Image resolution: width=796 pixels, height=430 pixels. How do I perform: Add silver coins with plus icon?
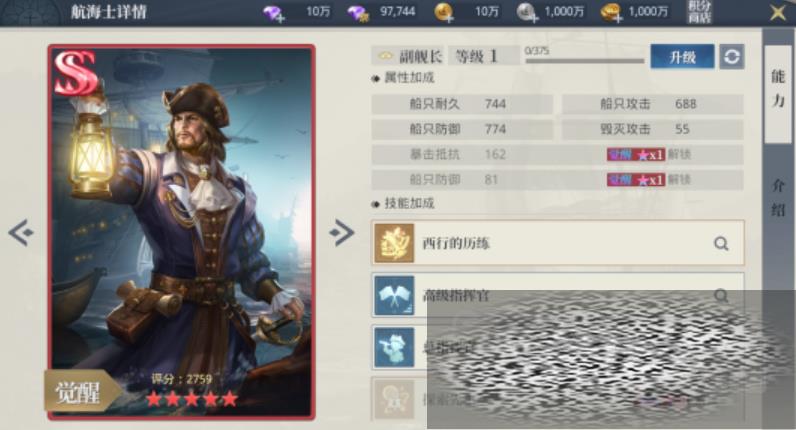pyautogui.click(x=527, y=13)
